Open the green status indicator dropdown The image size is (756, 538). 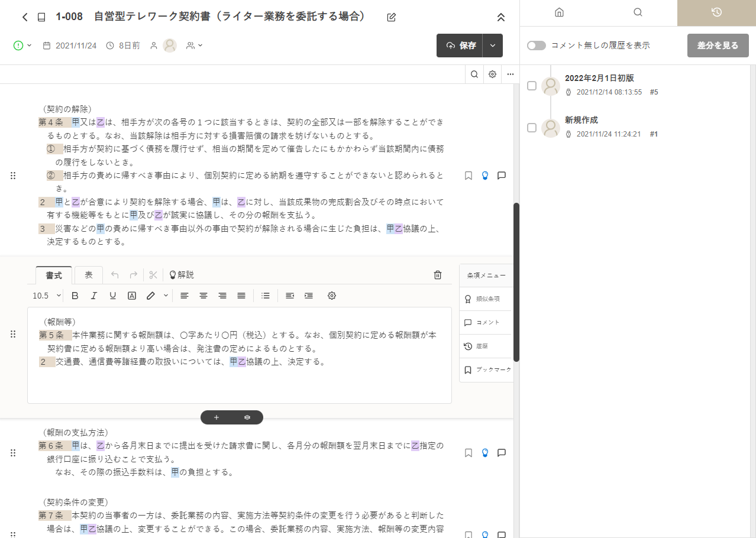point(22,46)
